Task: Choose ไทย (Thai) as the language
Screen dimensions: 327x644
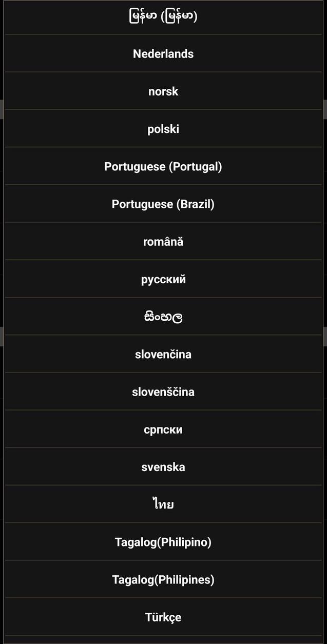Action: click(x=163, y=504)
